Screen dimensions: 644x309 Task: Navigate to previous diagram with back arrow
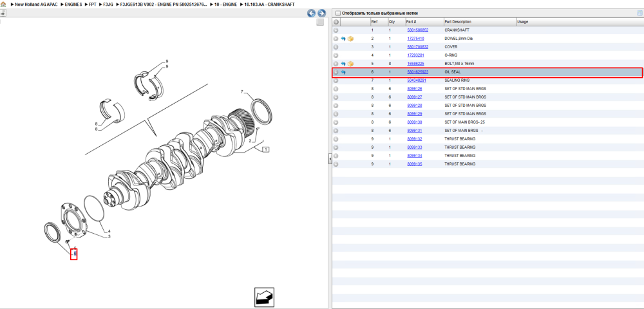click(311, 13)
